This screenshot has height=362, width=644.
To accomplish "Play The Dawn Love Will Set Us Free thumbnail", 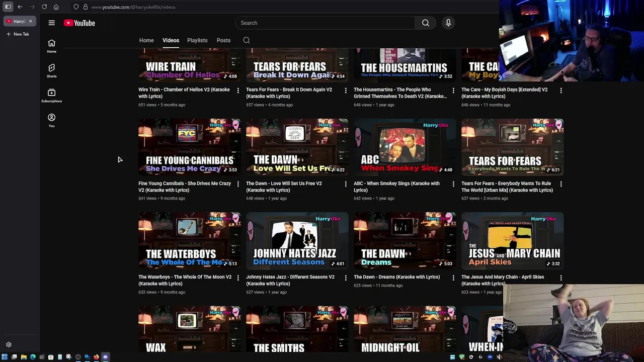I will tap(297, 147).
